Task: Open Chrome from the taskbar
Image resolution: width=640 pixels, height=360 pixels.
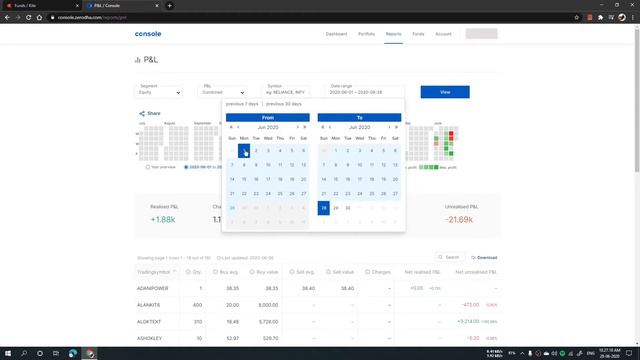Action: point(89,353)
